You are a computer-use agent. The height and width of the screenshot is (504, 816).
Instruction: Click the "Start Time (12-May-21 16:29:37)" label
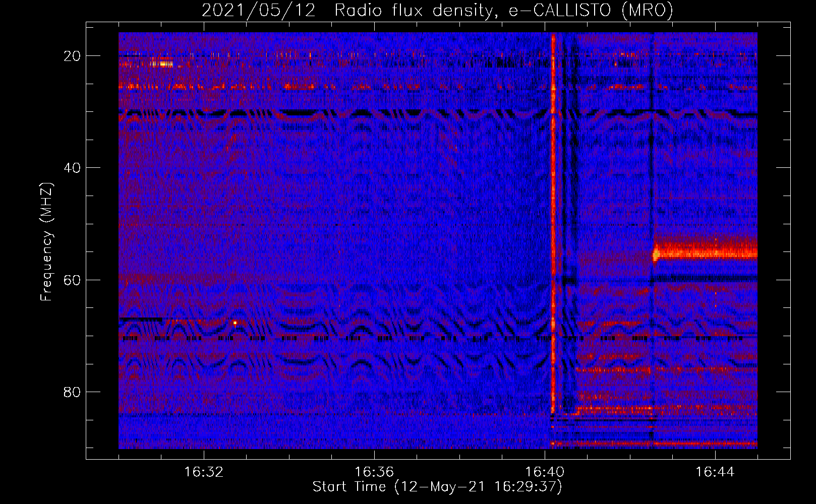(437, 487)
